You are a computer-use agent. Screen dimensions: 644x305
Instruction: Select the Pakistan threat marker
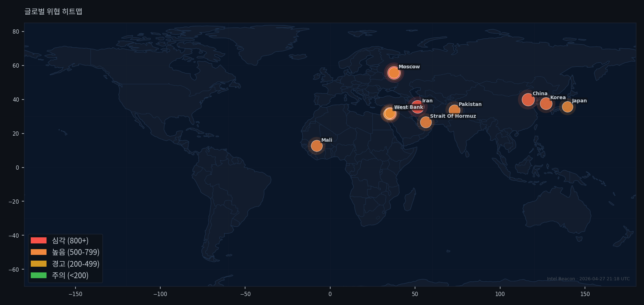[x=454, y=110]
